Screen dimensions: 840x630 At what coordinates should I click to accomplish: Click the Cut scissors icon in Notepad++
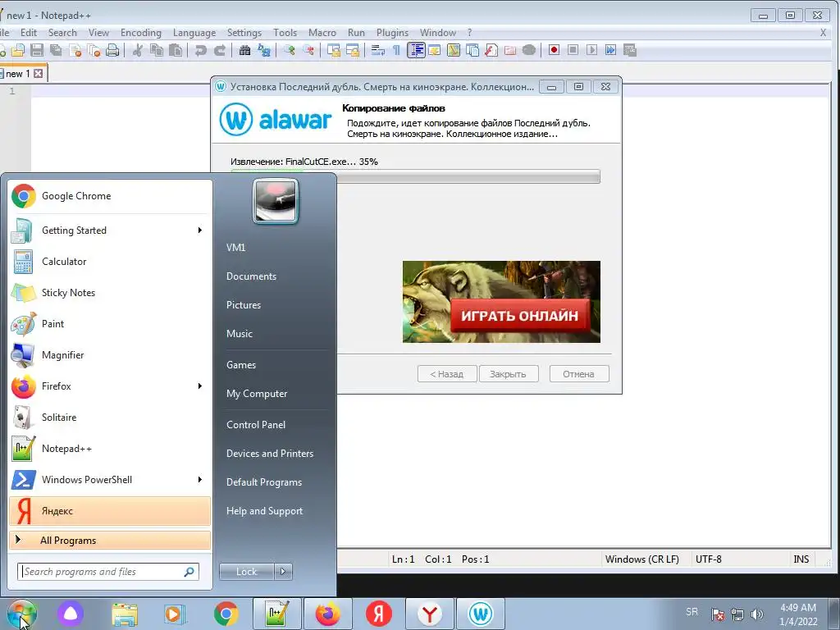pyautogui.click(x=138, y=50)
